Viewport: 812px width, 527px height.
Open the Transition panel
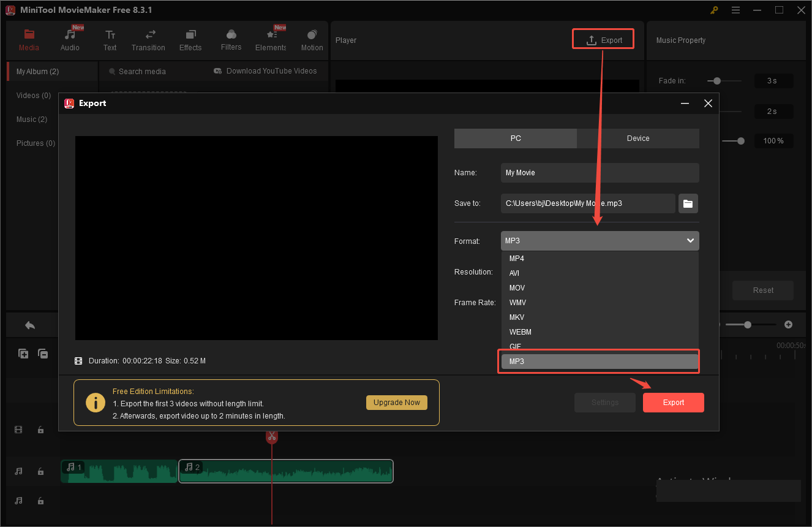(148, 39)
